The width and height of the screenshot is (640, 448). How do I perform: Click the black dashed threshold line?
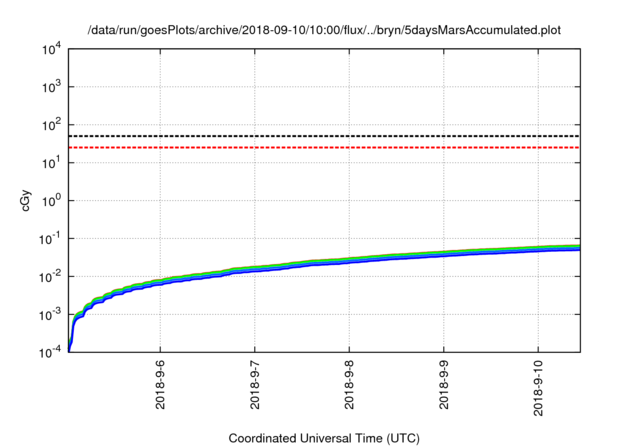324,136
